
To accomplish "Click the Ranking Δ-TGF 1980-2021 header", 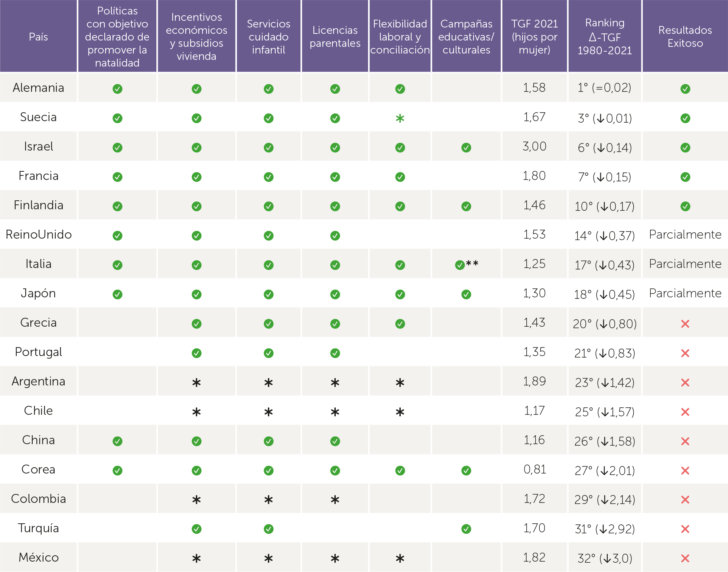I will pyautogui.click(x=605, y=37).
